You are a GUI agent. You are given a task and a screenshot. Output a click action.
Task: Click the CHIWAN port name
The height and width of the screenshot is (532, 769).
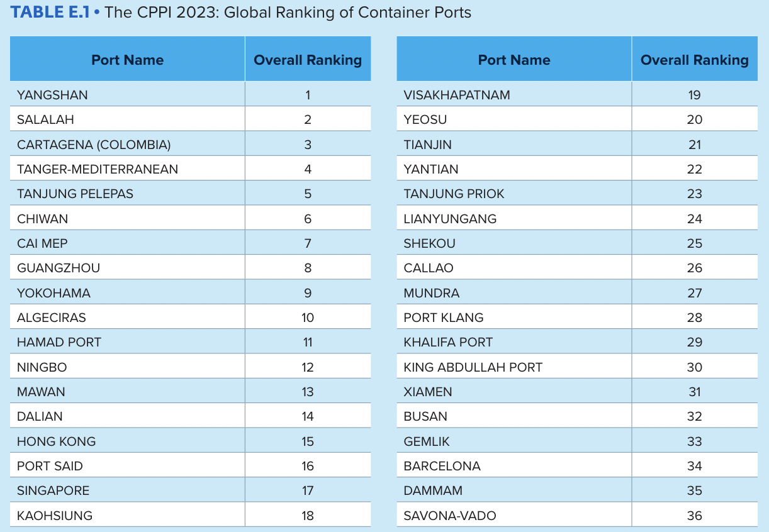[x=43, y=219]
